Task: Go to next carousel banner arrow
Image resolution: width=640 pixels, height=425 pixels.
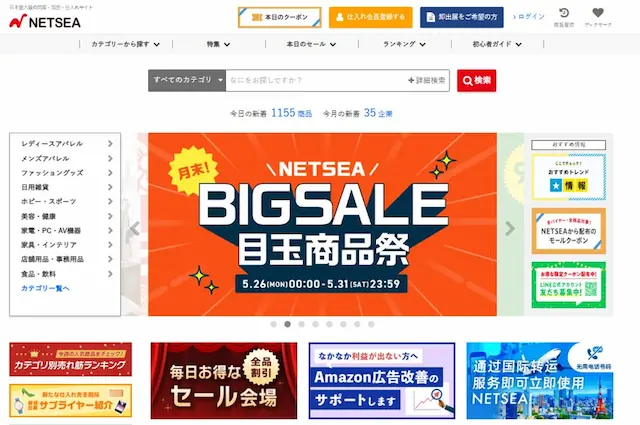Action: 509,229
